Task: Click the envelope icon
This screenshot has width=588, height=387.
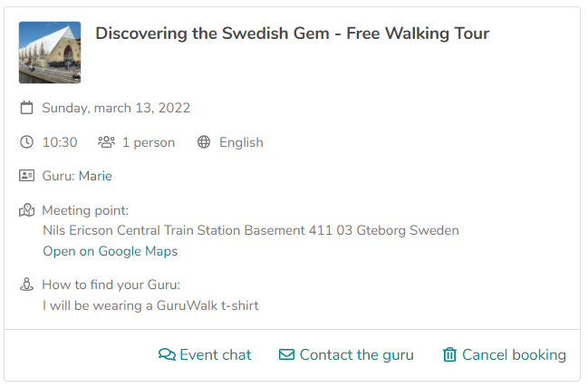Action: tap(286, 354)
